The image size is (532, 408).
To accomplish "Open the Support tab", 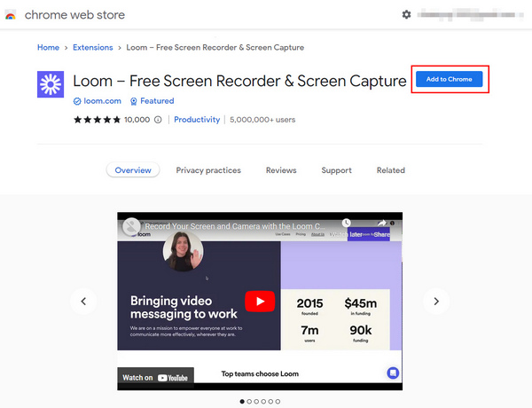I will [337, 170].
